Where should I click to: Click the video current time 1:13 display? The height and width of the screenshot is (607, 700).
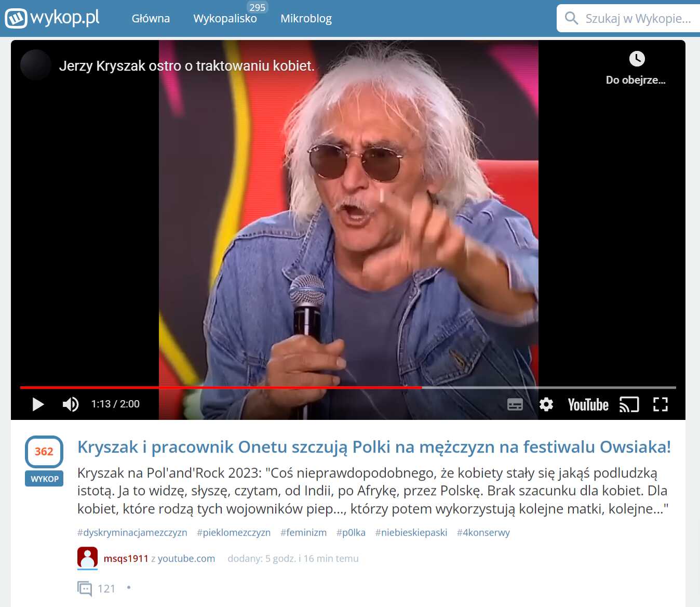(x=101, y=404)
